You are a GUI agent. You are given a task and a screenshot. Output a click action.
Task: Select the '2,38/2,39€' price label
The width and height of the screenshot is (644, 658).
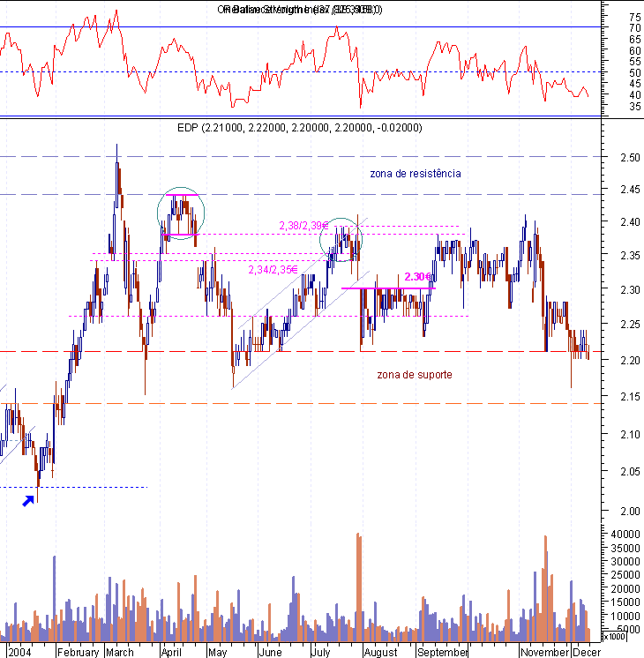coord(303,226)
